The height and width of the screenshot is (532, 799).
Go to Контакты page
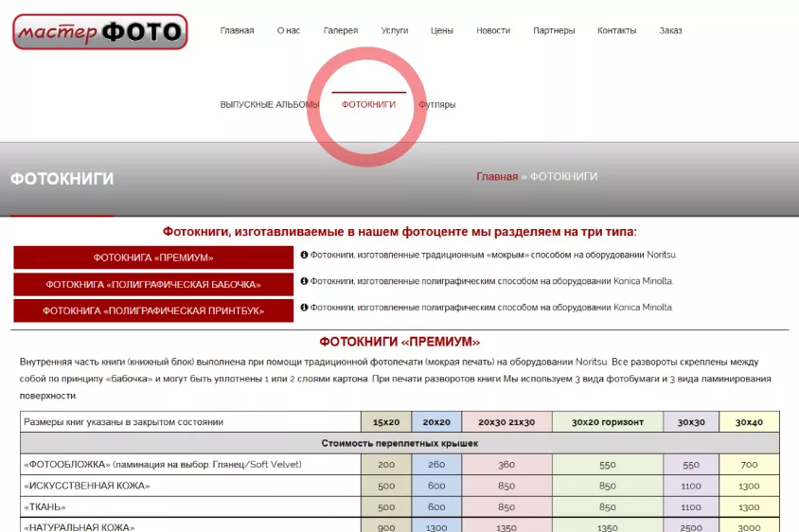[616, 30]
